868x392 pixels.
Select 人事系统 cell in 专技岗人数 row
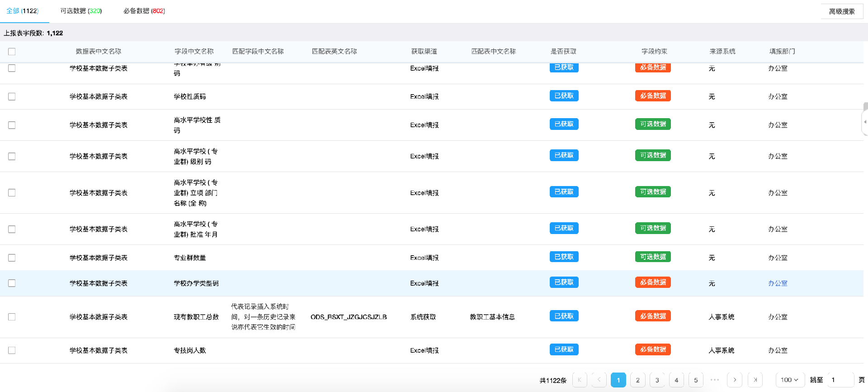722,350
